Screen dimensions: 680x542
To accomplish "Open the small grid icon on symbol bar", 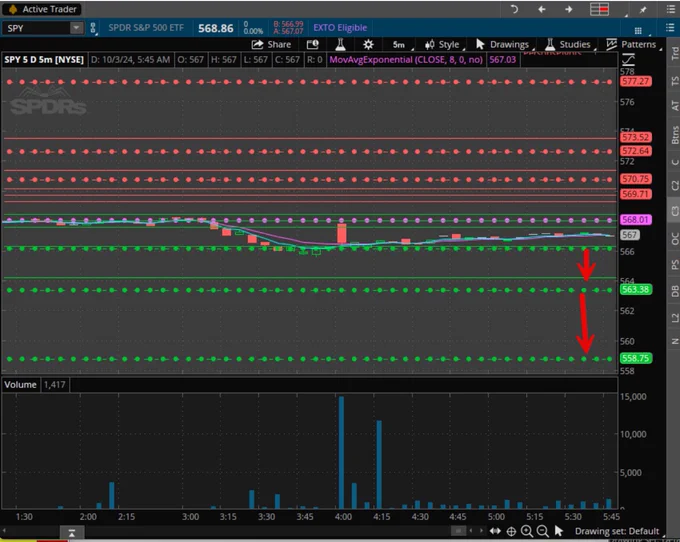I will 638,30.
